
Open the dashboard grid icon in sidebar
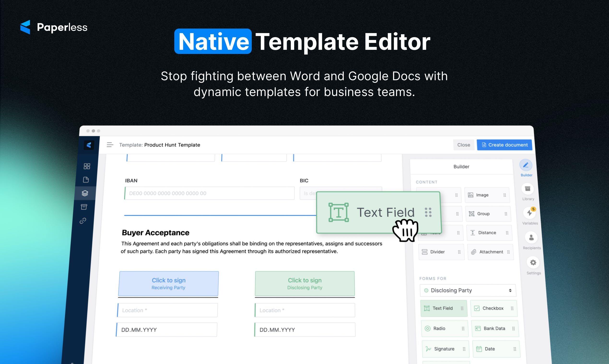coord(87,166)
